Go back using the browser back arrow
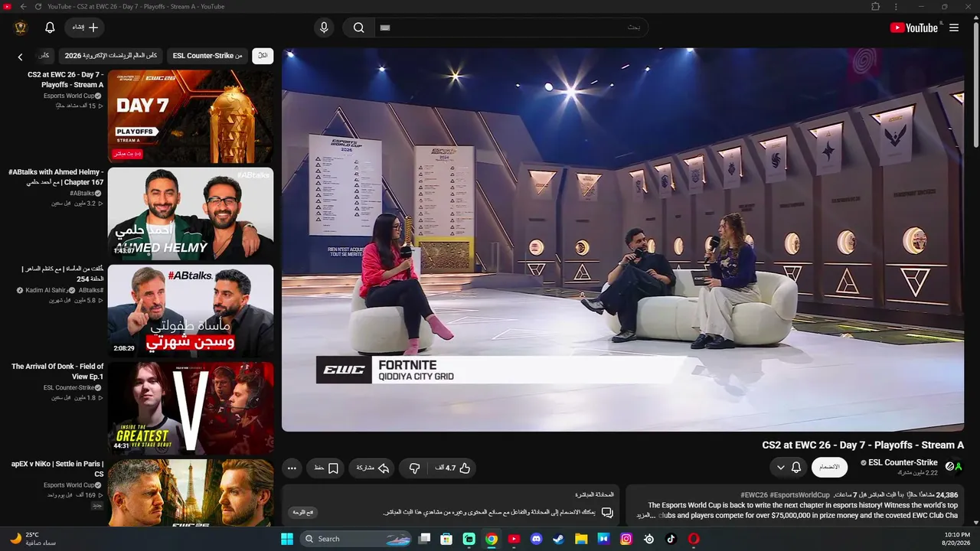The height and width of the screenshot is (551, 980). (x=23, y=7)
